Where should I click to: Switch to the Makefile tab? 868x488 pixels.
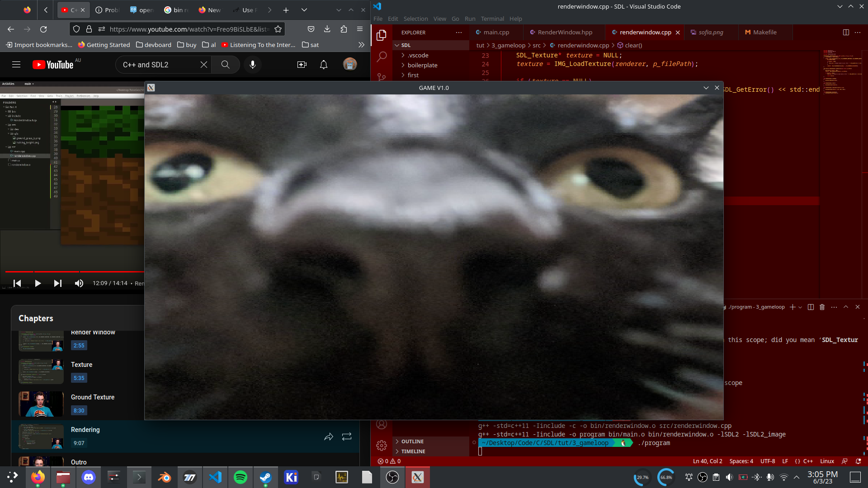point(764,32)
